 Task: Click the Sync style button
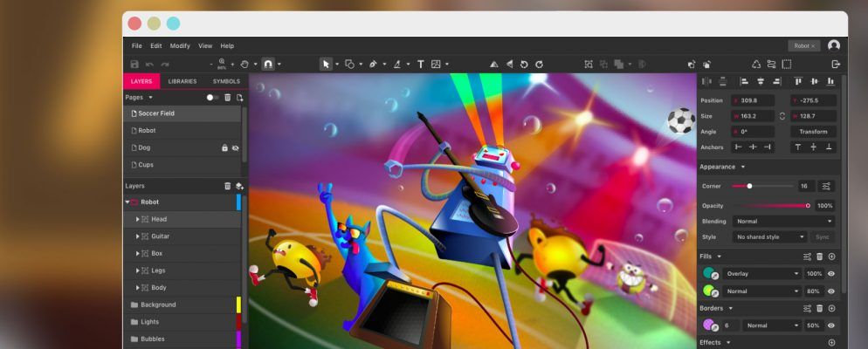822,236
